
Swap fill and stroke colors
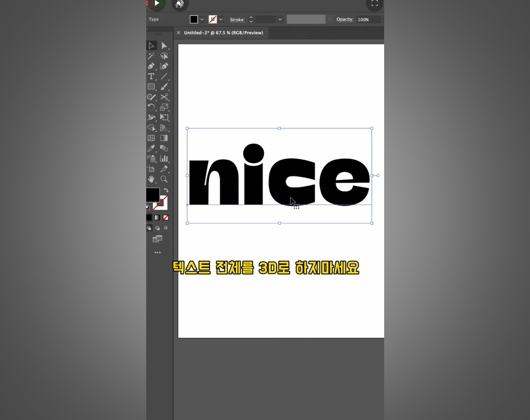tap(166, 190)
